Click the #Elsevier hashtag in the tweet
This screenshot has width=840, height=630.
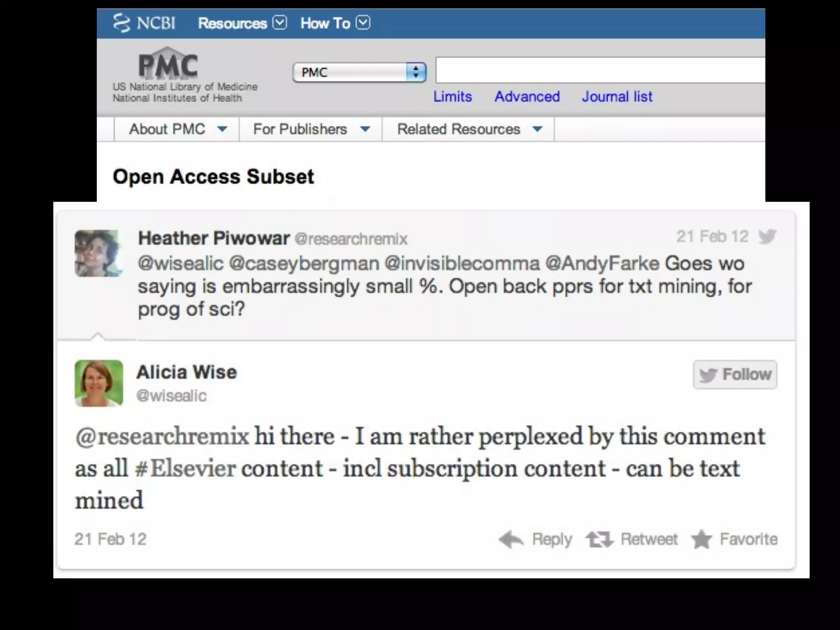(x=185, y=468)
